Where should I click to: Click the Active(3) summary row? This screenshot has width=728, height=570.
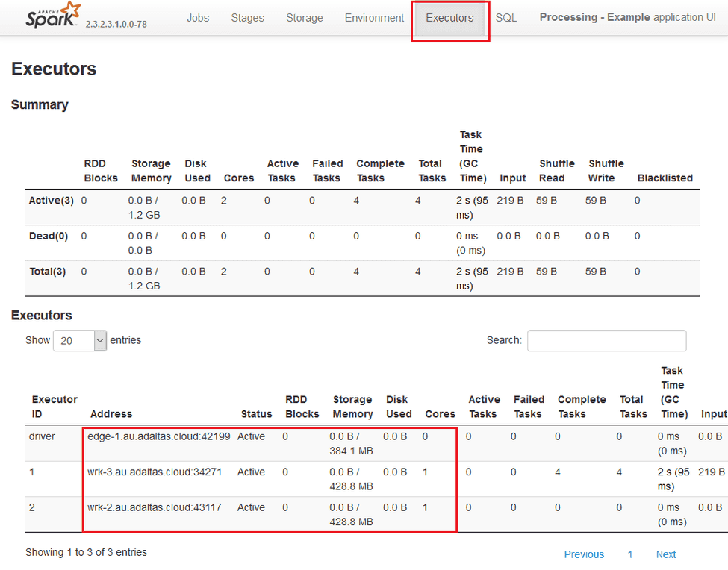click(49, 200)
